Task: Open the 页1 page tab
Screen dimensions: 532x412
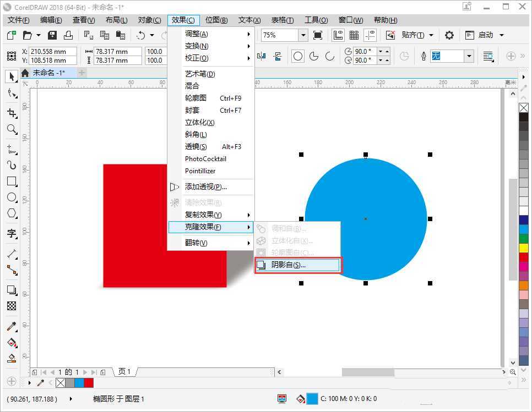Action: [x=125, y=372]
